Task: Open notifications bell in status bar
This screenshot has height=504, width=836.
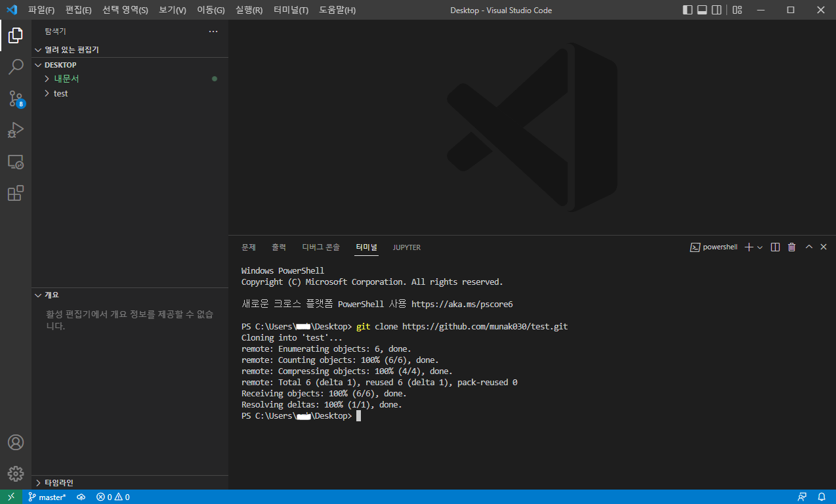Action: click(x=821, y=497)
